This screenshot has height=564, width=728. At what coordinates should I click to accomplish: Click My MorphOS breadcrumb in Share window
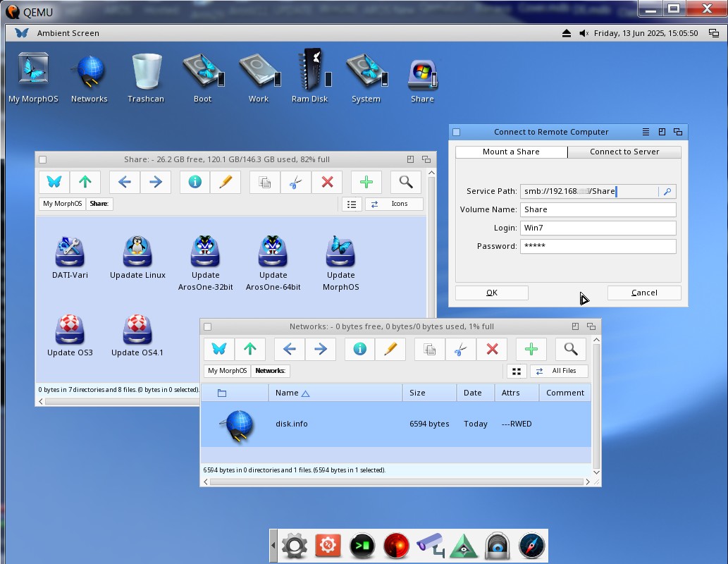(x=62, y=204)
